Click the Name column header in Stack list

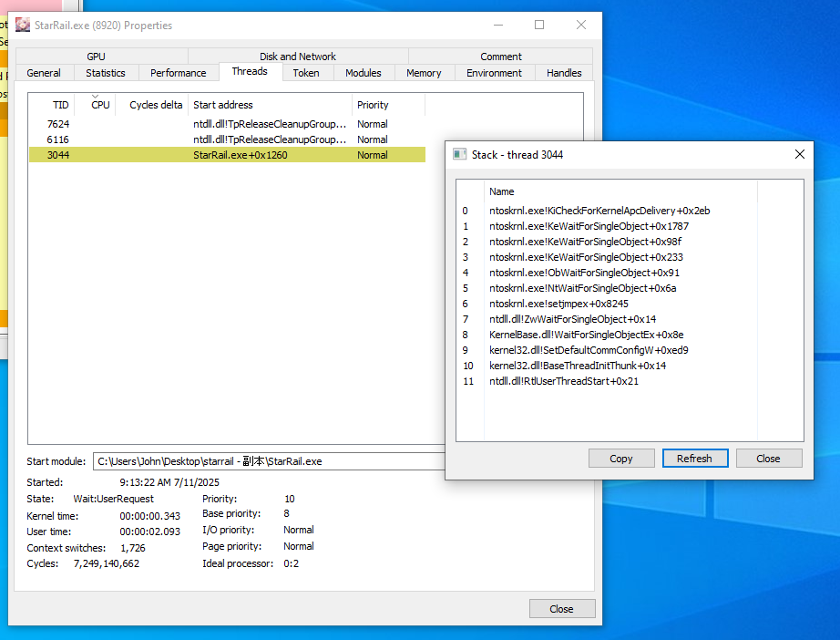click(x=620, y=191)
